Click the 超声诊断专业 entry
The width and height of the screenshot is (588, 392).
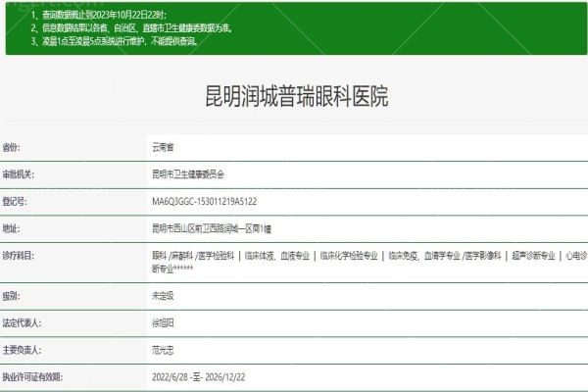[x=533, y=256]
